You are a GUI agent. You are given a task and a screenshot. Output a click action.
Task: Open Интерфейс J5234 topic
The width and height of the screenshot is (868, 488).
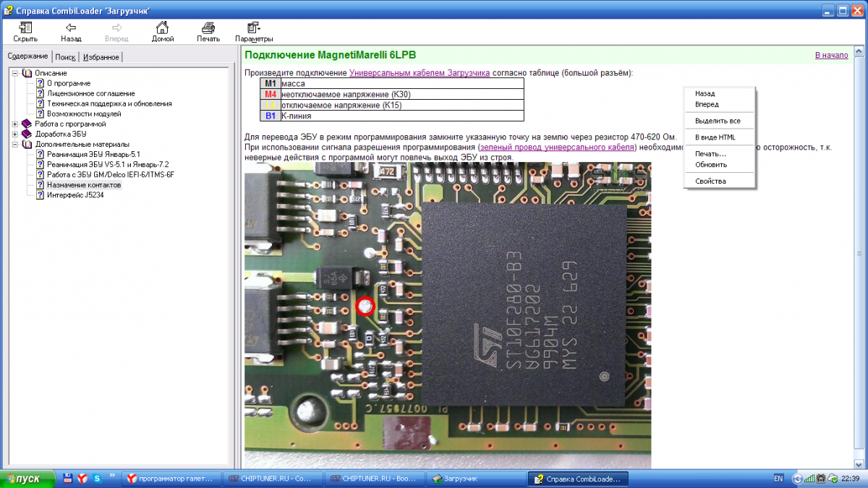tap(75, 194)
